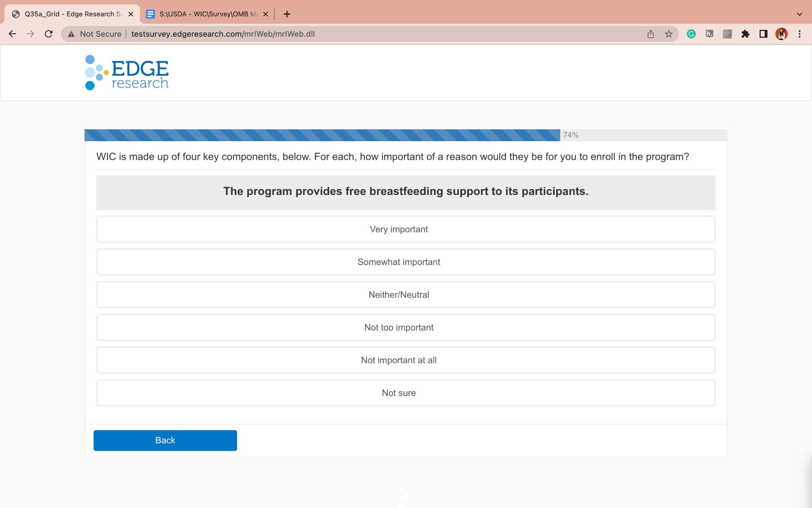Image resolution: width=812 pixels, height=508 pixels.
Task: Open the Grammarly extension icon
Action: (x=691, y=34)
